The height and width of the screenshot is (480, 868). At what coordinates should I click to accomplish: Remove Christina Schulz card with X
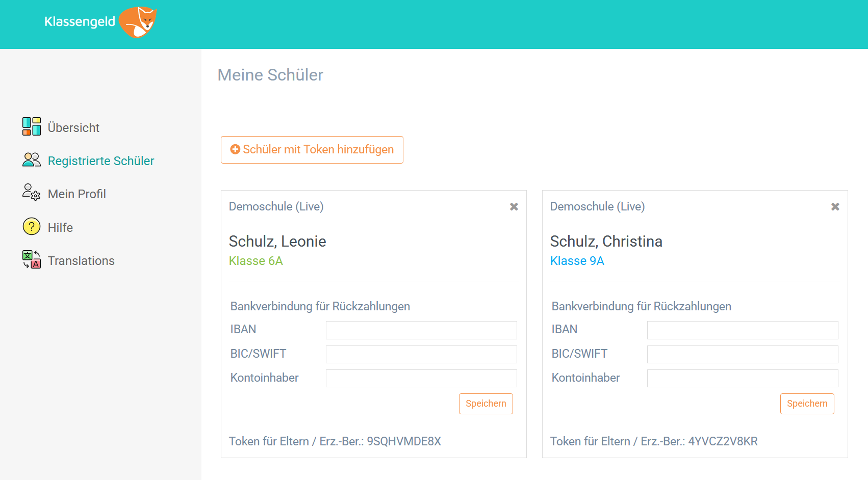[x=835, y=207]
